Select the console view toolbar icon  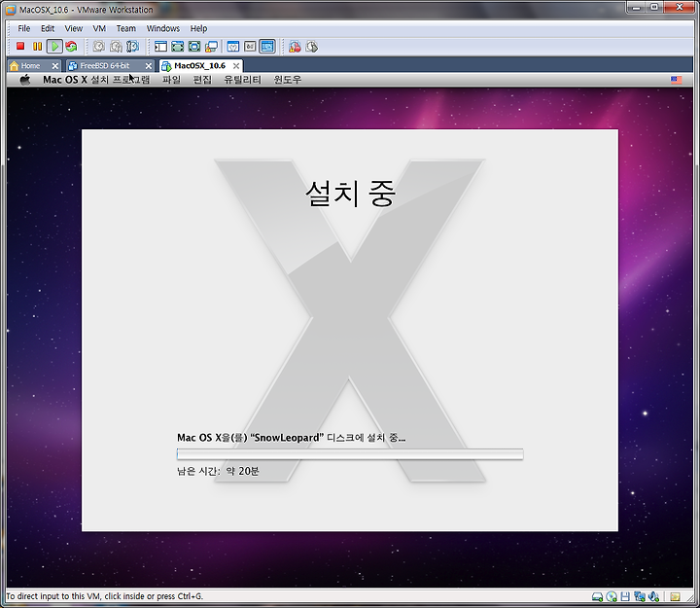(x=267, y=47)
